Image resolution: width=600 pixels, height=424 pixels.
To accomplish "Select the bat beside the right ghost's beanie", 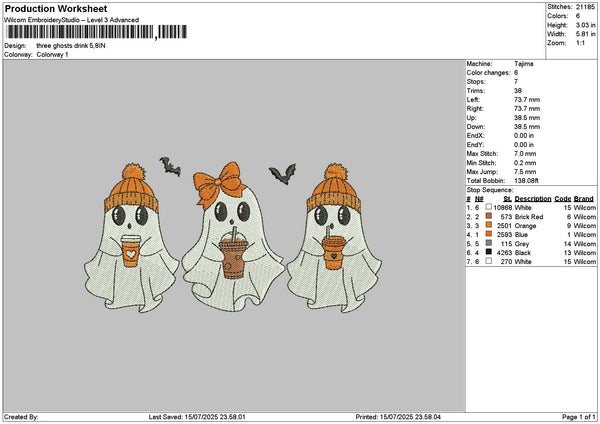I will 283,174.
